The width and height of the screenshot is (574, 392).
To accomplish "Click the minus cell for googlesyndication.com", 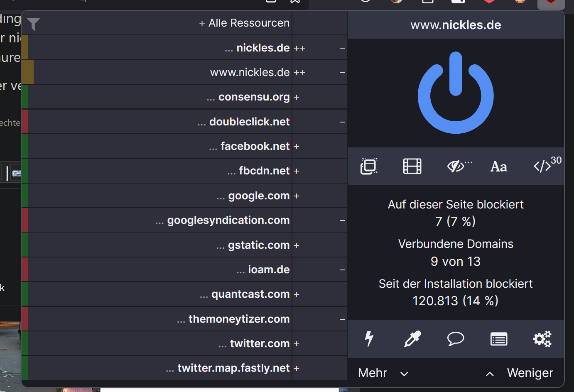I will (x=319, y=220).
